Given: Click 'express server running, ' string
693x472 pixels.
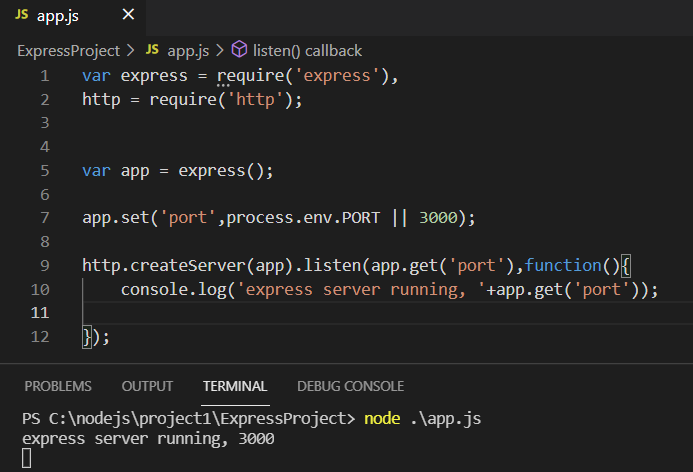Looking at the screenshot, I should pyautogui.click(x=361, y=290).
